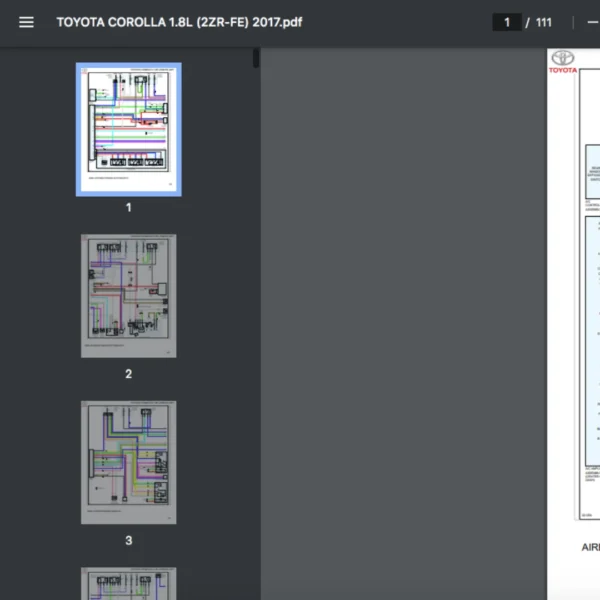600x600 pixels.
Task: Click the wiring diagram on the open page
Action: [x=590, y=300]
